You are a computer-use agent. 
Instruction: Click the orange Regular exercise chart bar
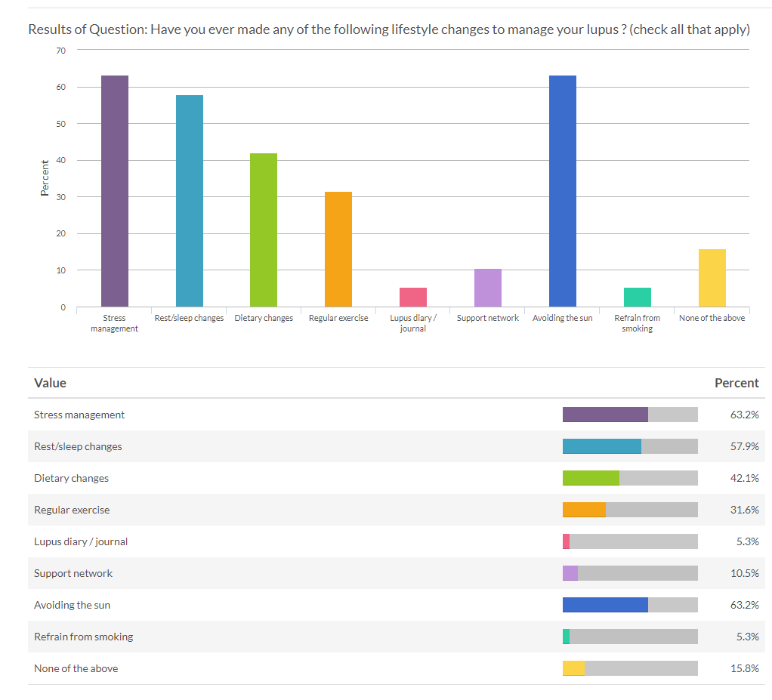pos(338,248)
